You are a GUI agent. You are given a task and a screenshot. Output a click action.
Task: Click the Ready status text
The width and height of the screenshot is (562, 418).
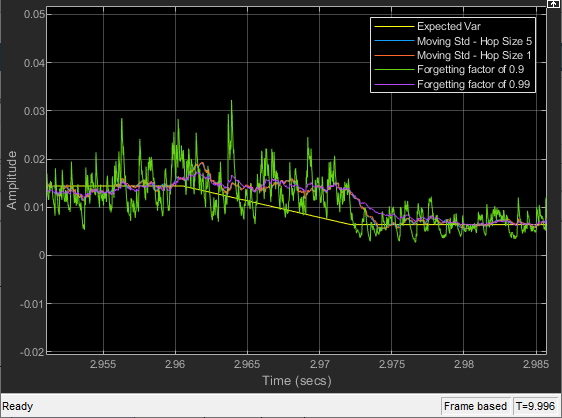18,406
